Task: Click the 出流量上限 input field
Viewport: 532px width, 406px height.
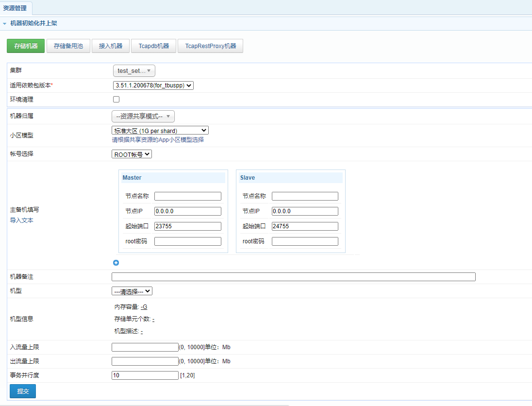Action: [145, 361]
